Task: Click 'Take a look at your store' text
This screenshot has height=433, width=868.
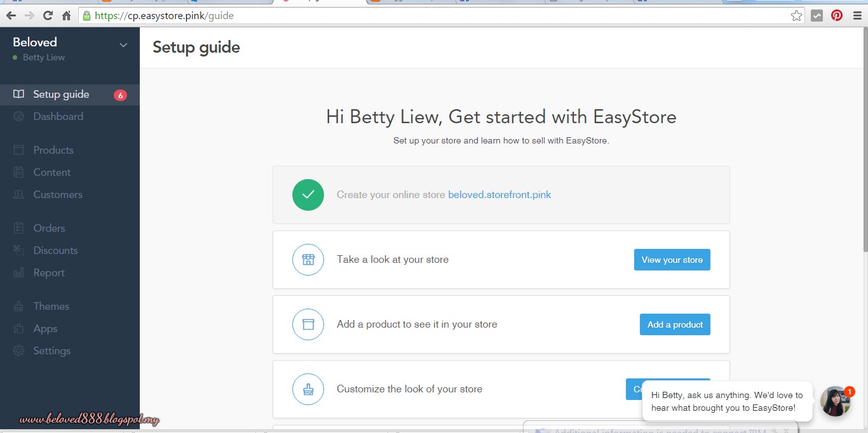Action: [393, 259]
